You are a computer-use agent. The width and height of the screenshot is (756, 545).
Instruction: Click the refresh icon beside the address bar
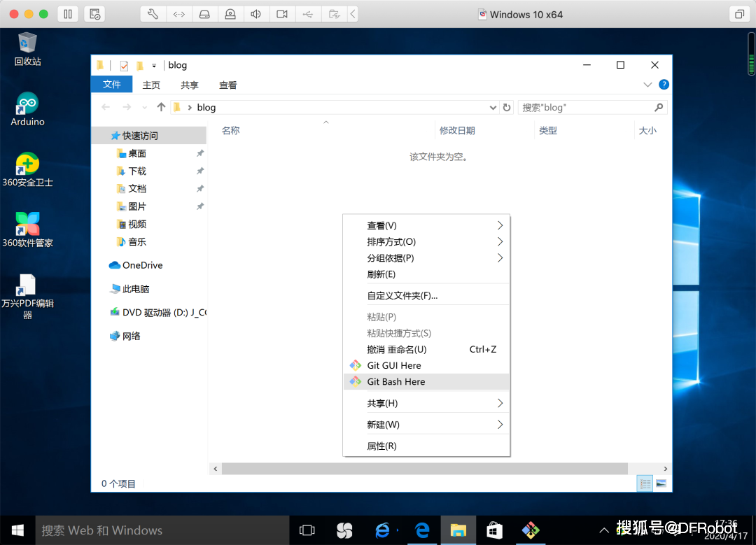coord(507,108)
